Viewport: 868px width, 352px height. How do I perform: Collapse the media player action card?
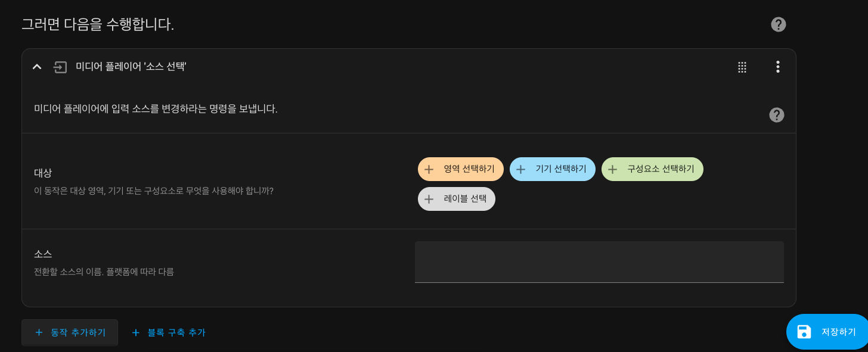pos(37,67)
